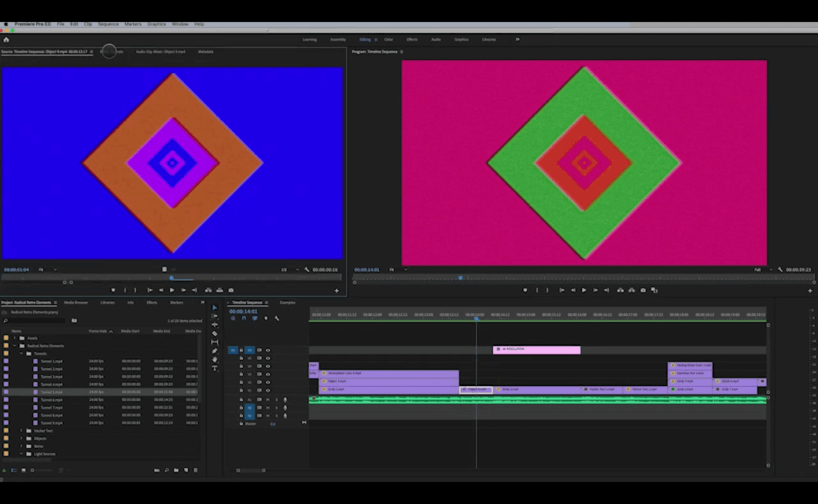This screenshot has width=818, height=504.
Task: Toggle V1 track output eye
Action: (268, 390)
